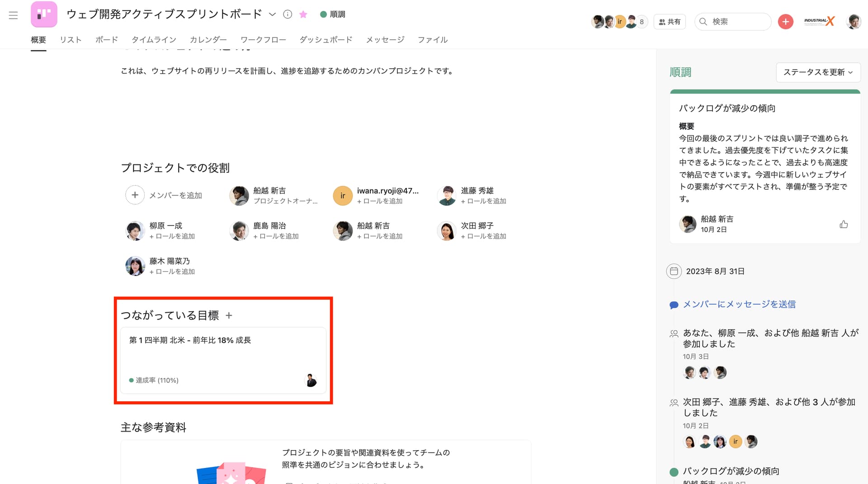The width and height of the screenshot is (868, 484).
Task: Click 次田 郷子 avatar in roles
Action: 447,231
